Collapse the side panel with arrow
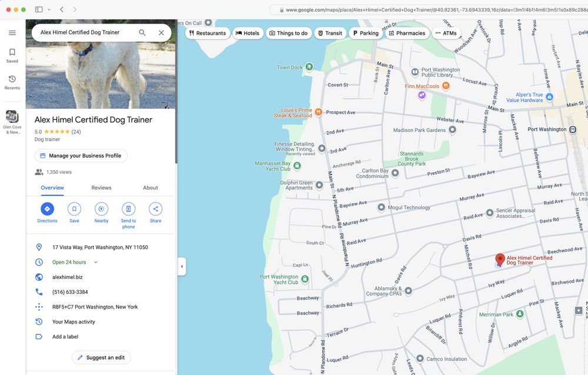The height and width of the screenshot is (375, 588). 182,266
